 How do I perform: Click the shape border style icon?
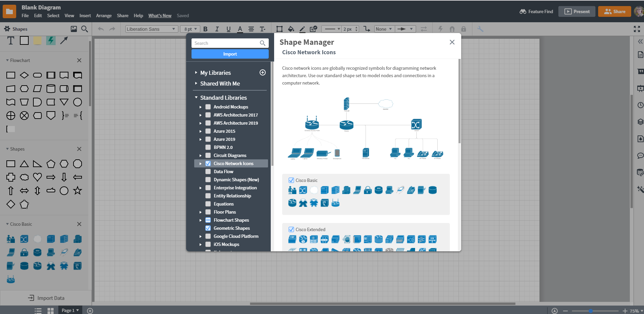(279, 29)
